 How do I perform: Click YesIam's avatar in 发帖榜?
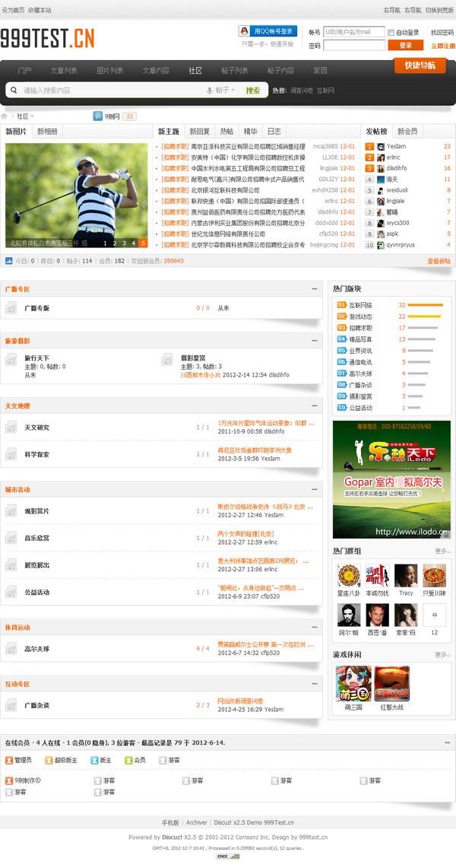click(x=381, y=147)
